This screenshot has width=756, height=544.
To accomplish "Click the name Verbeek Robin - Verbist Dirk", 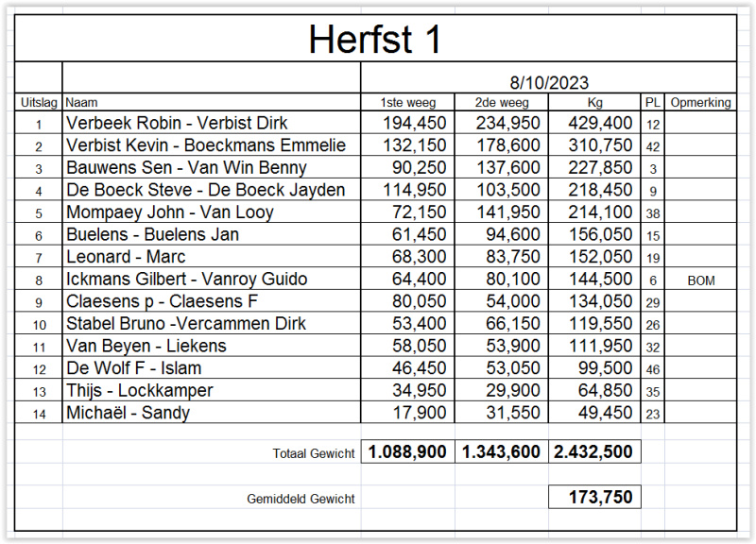I will [x=177, y=123].
